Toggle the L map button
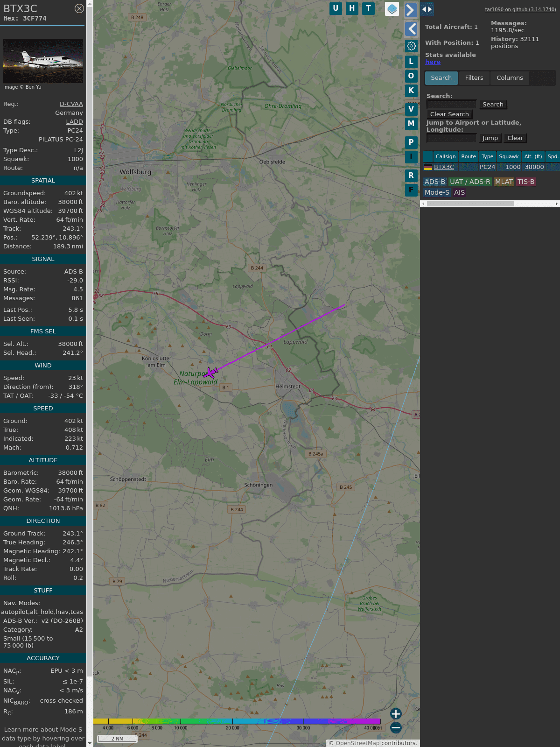This screenshot has width=560, height=747. click(x=411, y=61)
